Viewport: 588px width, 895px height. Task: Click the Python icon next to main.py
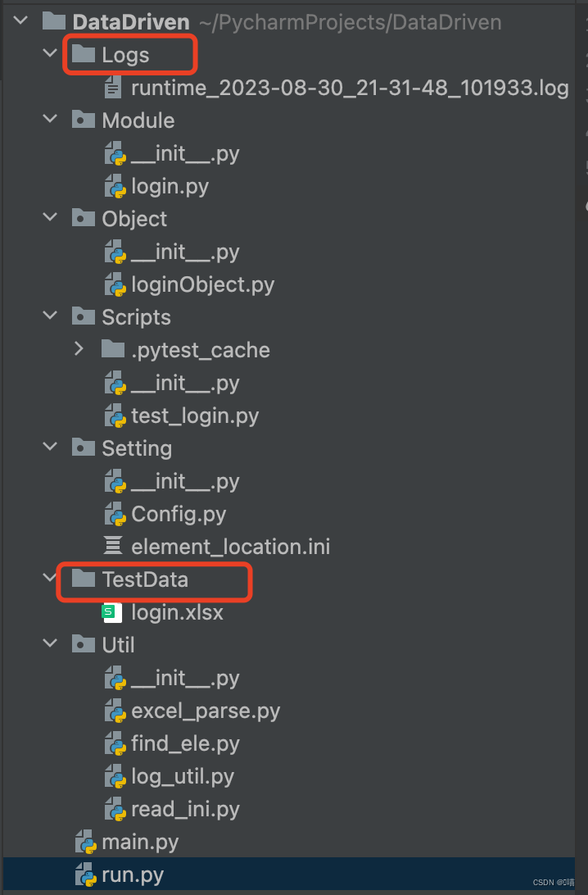coord(86,842)
